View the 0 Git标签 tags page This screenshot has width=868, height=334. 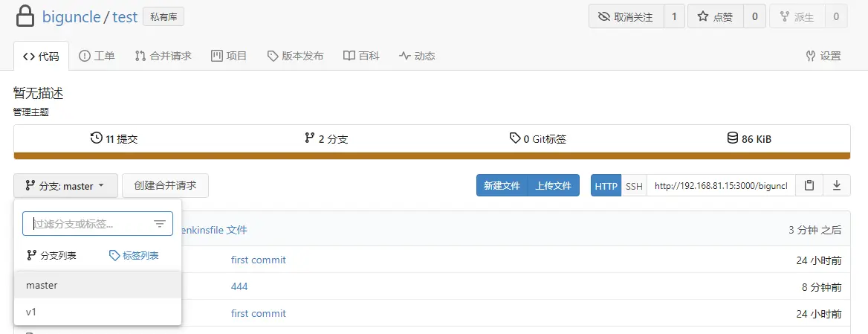537,138
